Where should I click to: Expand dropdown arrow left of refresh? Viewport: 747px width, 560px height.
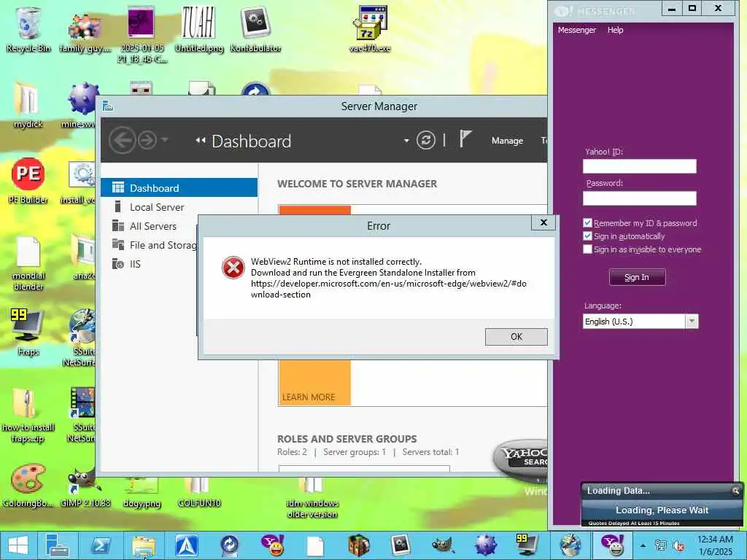pyautogui.click(x=406, y=141)
